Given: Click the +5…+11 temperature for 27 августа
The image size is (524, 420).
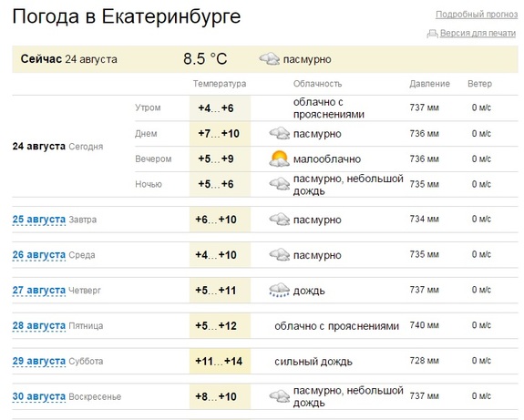Looking at the screenshot, I should (x=216, y=291).
